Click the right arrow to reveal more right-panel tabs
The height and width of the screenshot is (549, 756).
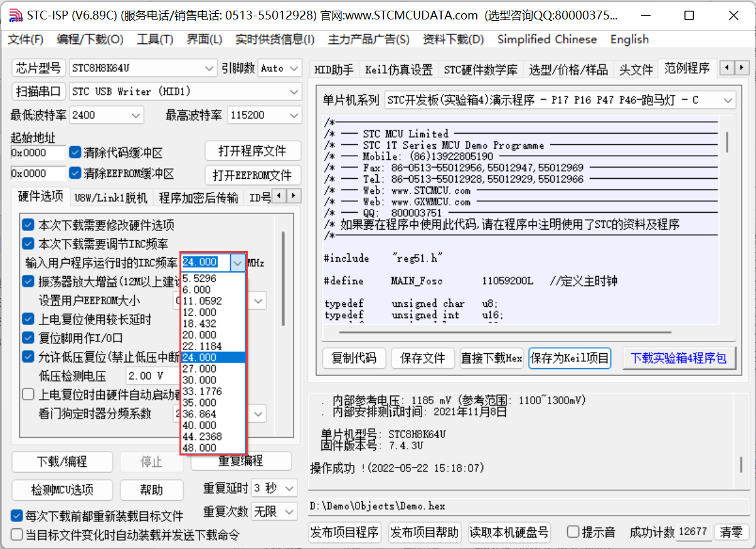point(741,68)
